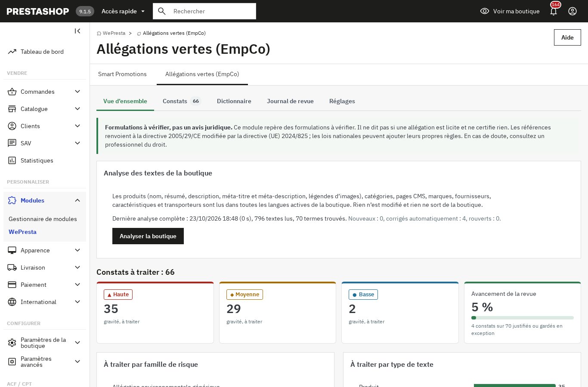Screen dimensions: 588x387
Task: Open the Dictionnaire tab
Action: pyautogui.click(x=234, y=101)
